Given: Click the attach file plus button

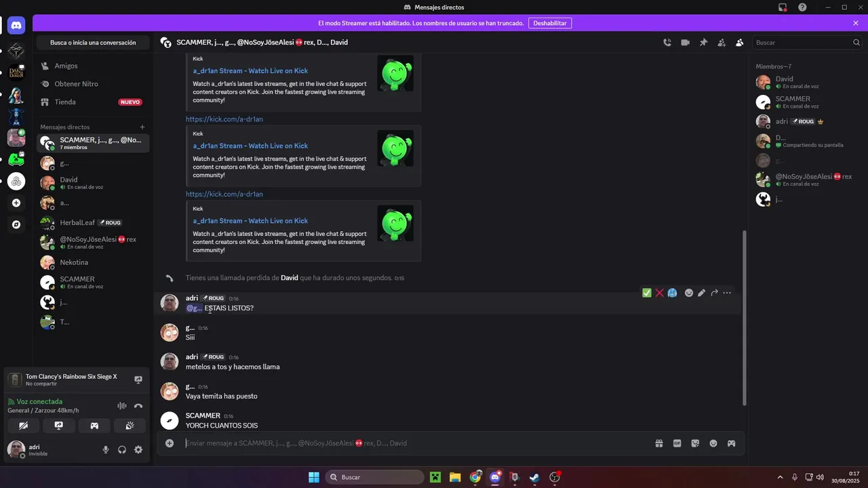Looking at the screenshot, I should (x=170, y=443).
